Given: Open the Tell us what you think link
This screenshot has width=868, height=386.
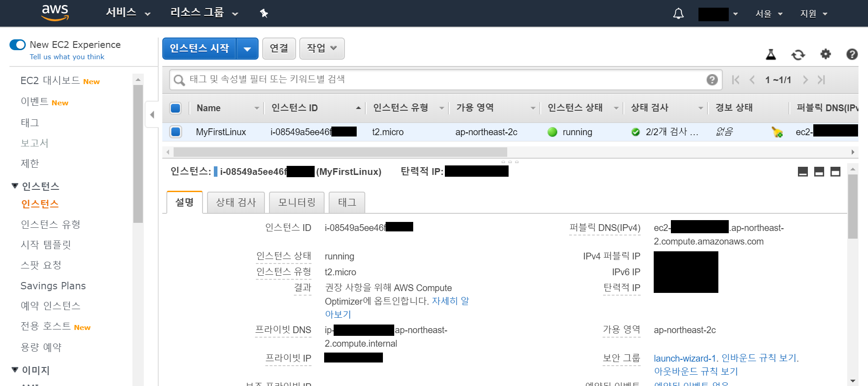Looking at the screenshot, I should click(x=67, y=57).
